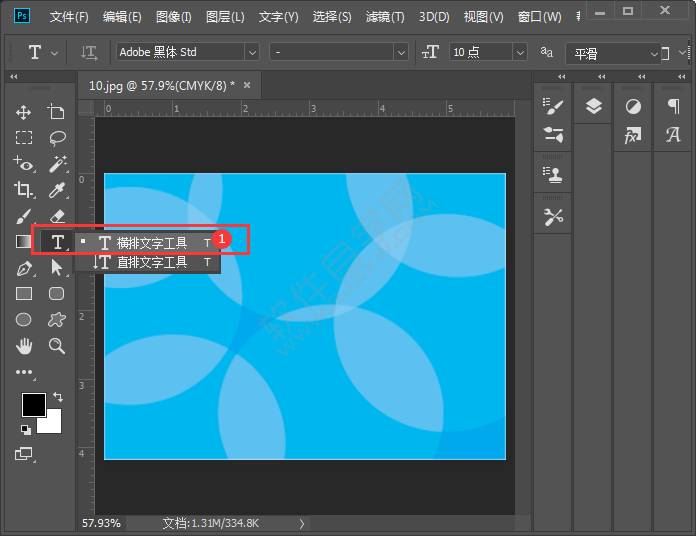Click the Type tool in the toolbox

(57, 242)
